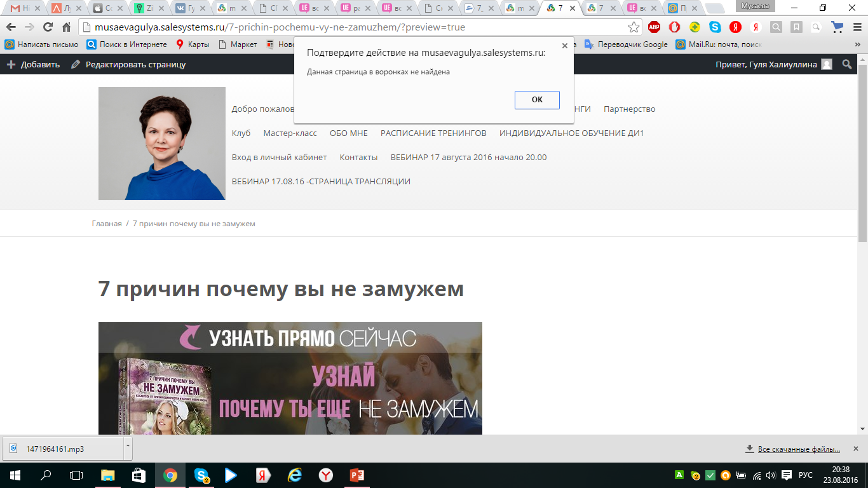Expand options arrow for 1471964161.mp3 download
Image resolution: width=868 pixels, height=488 pixels.
128,447
